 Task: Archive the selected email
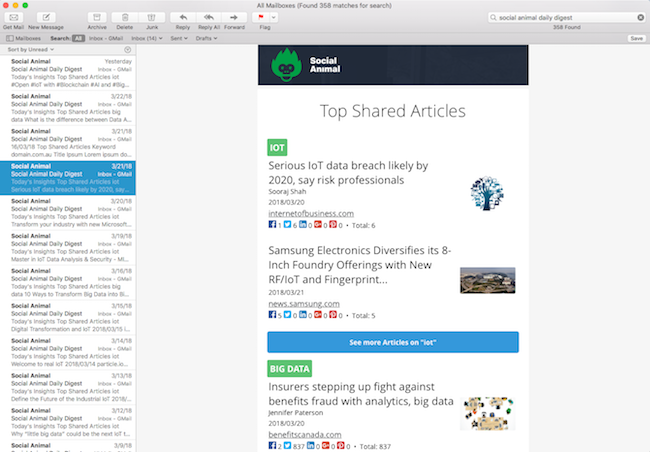point(97,17)
